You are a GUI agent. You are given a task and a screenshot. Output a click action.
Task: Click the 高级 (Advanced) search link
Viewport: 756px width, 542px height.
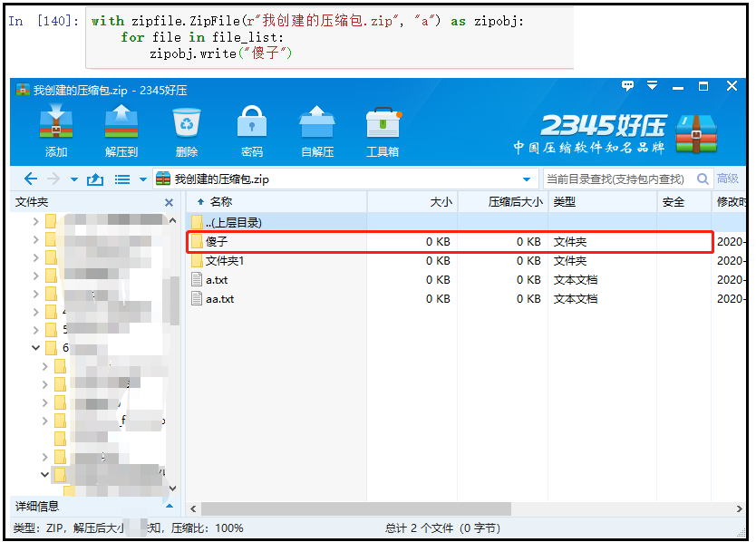click(x=728, y=179)
